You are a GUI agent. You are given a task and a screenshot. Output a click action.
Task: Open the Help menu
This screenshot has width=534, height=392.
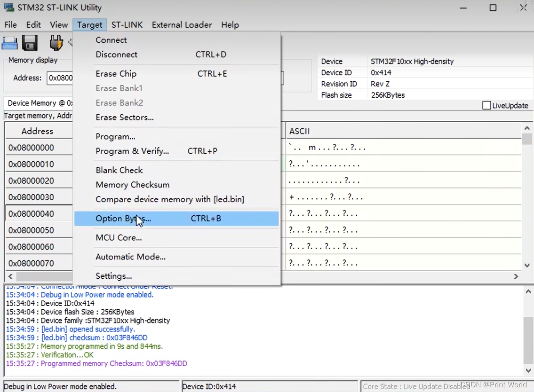point(230,25)
